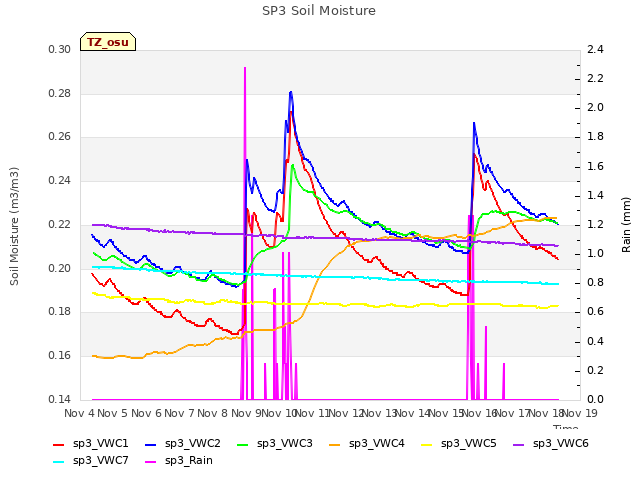Toggle sp3_VWC7 series in the legend
This screenshot has height=480, width=640.
[91, 461]
